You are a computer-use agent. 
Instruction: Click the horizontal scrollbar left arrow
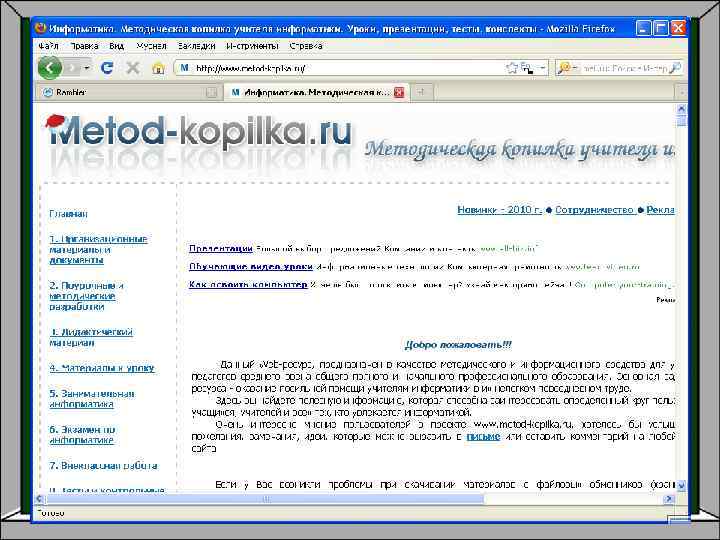coord(40,499)
